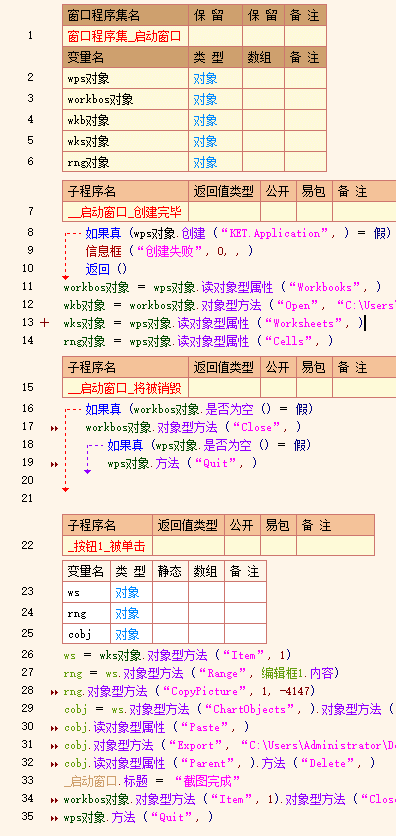The height and width of the screenshot is (836, 396).
Task: Select the rng对象 variable name cell
Action: click(125, 162)
